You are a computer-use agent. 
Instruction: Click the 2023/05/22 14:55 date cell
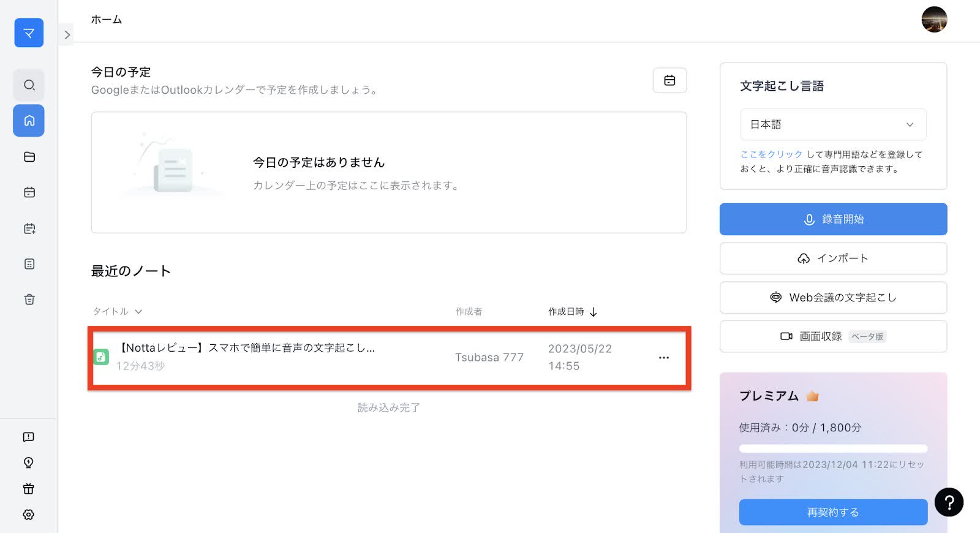click(579, 357)
